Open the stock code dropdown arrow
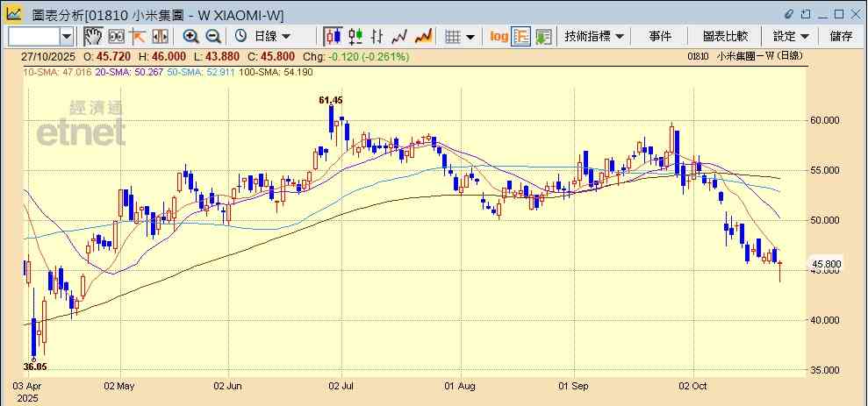This screenshot has height=406, width=868. (x=67, y=36)
